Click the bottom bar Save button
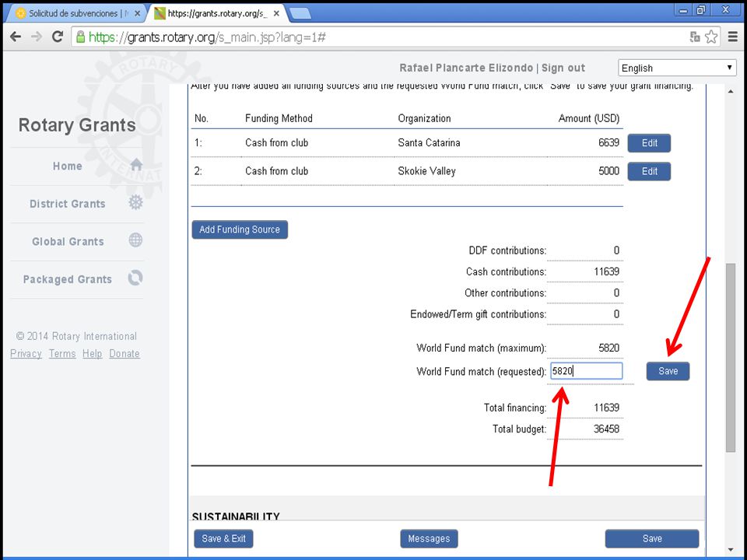Image resolution: width=747 pixels, height=560 pixels. [x=652, y=538]
